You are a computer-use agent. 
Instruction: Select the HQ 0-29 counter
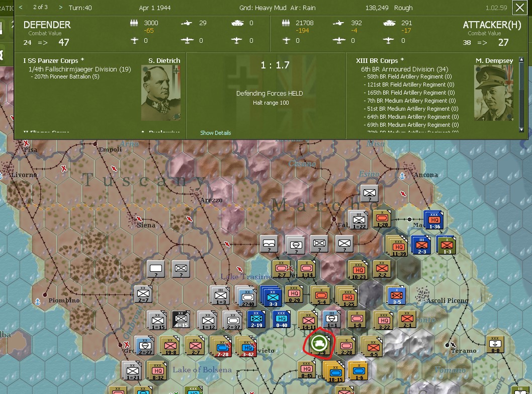coord(294,294)
